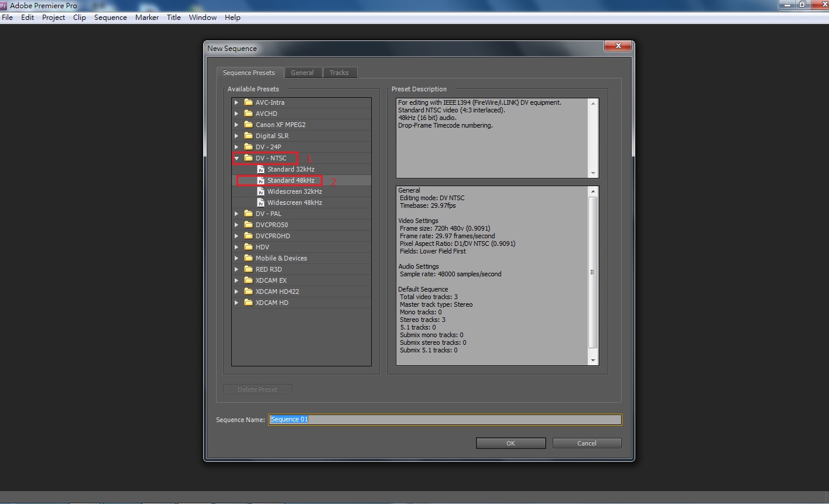829x504 pixels.
Task: Click the description box scroll-down arrow
Action: coord(593,173)
